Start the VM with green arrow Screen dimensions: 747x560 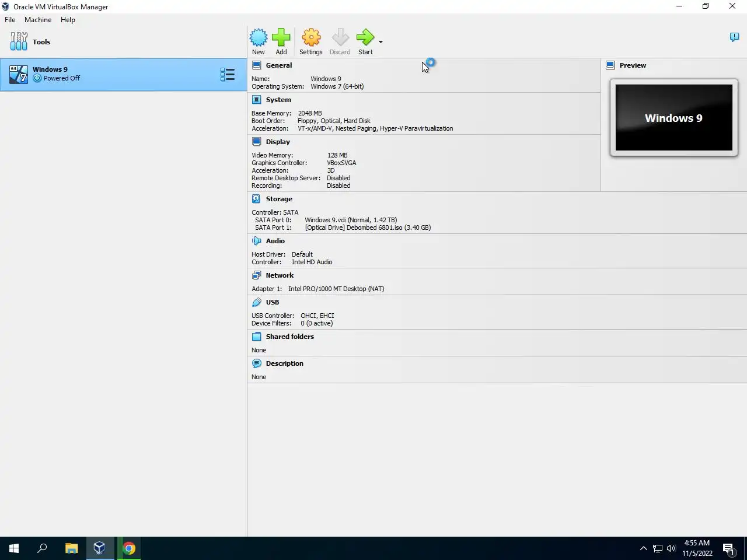pyautogui.click(x=365, y=37)
